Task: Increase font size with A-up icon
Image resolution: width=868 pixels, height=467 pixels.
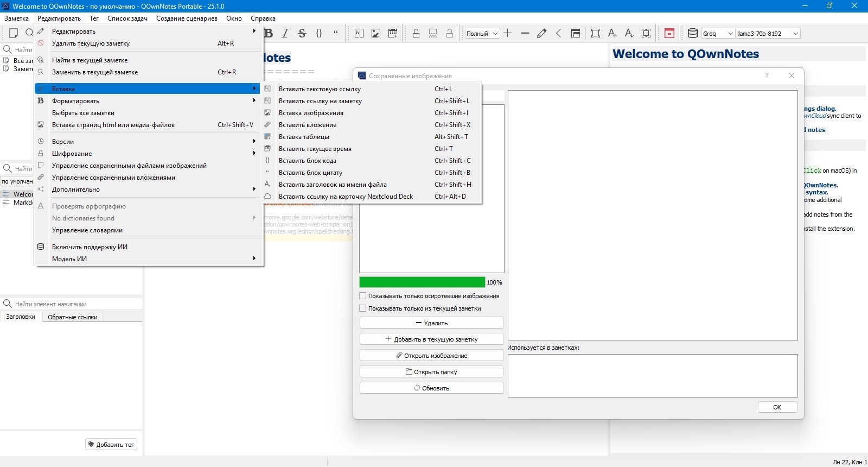Action: tap(612, 33)
